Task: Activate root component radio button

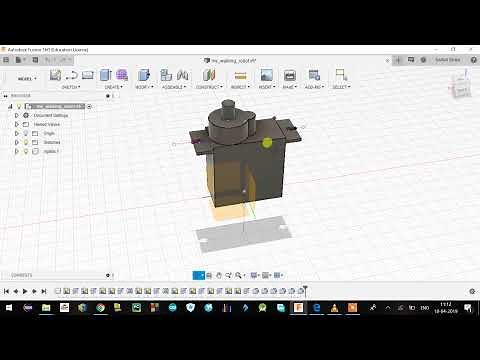Action: [89, 107]
